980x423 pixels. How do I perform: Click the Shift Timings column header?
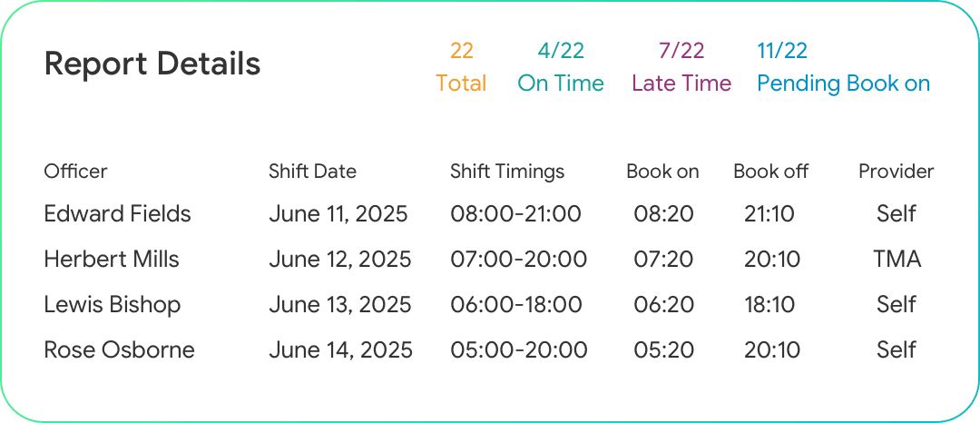coord(507,172)
